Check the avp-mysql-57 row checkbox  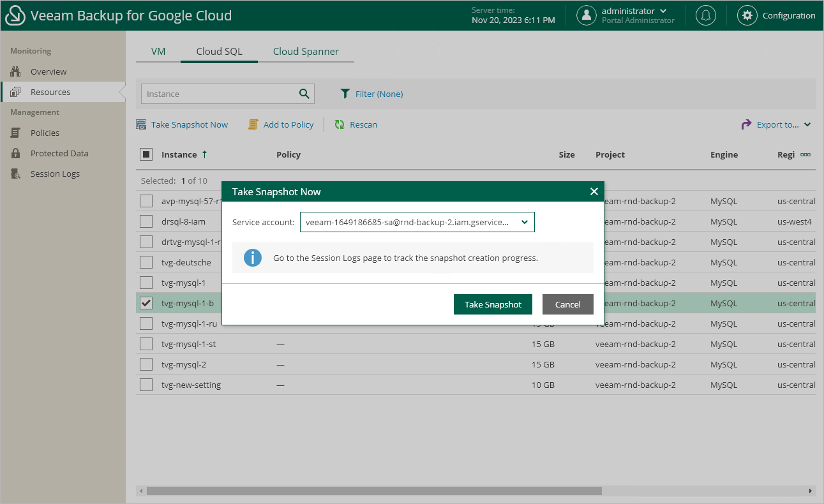[146, 201]
